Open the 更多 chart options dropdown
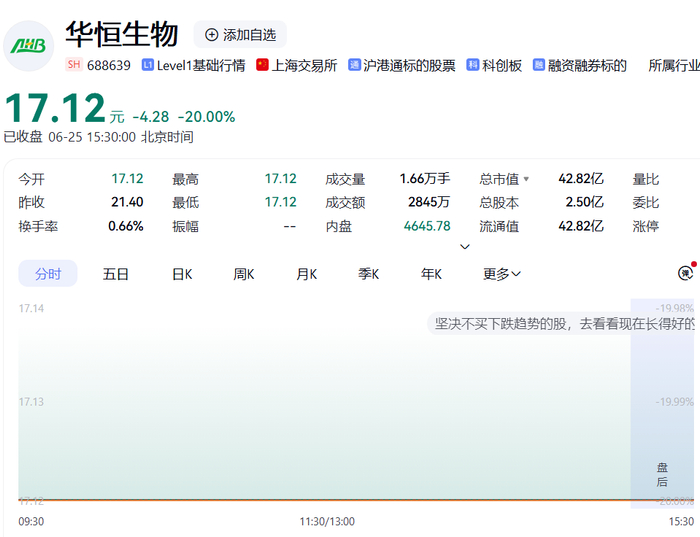700x537 pixels. (502, 274)
